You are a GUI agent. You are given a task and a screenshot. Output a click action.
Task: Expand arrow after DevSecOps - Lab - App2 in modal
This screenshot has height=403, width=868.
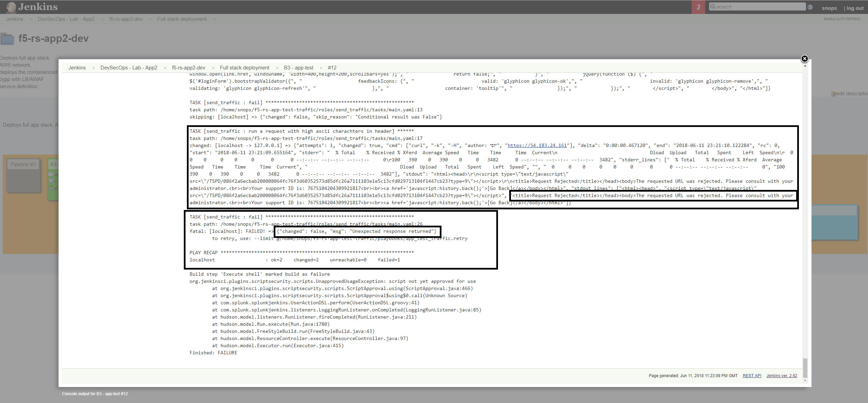tap(165, 68)
